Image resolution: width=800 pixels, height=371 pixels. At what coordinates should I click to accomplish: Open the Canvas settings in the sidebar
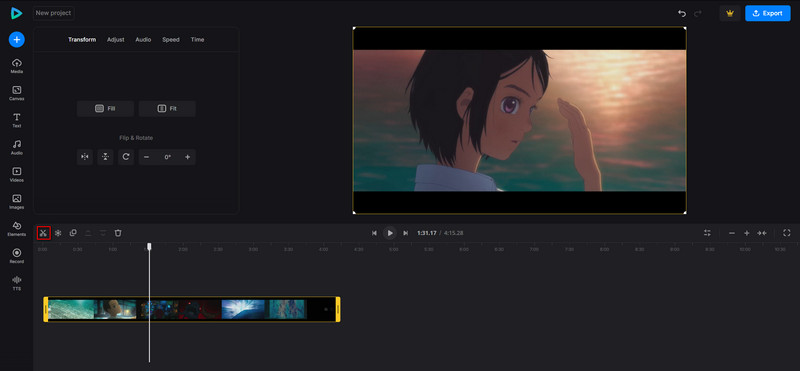(17, 93)
